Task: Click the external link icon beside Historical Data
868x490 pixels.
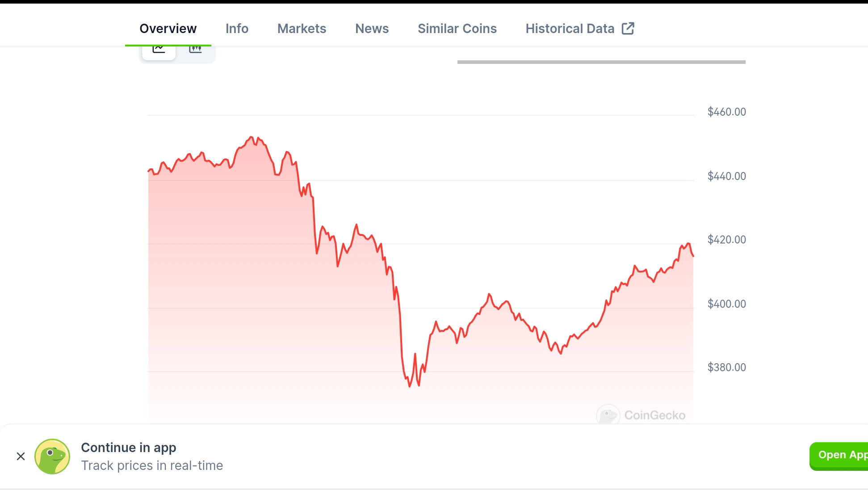Action: [628, 28]
